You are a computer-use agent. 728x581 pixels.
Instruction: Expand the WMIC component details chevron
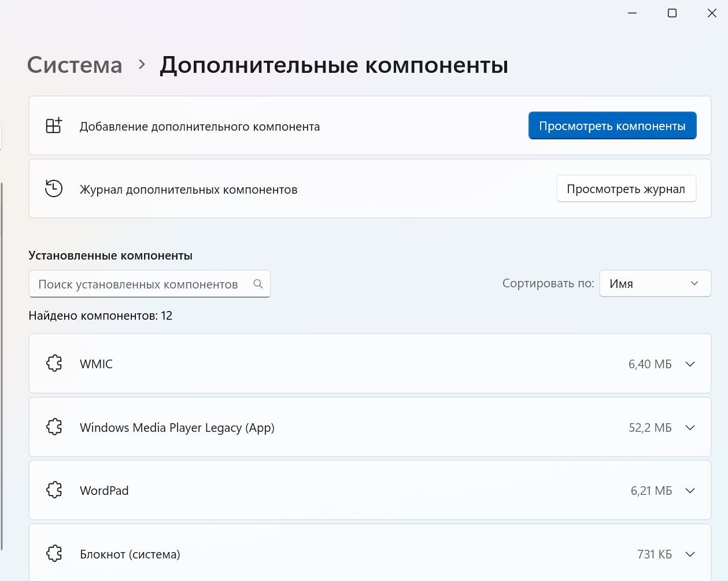click(690, 364)
